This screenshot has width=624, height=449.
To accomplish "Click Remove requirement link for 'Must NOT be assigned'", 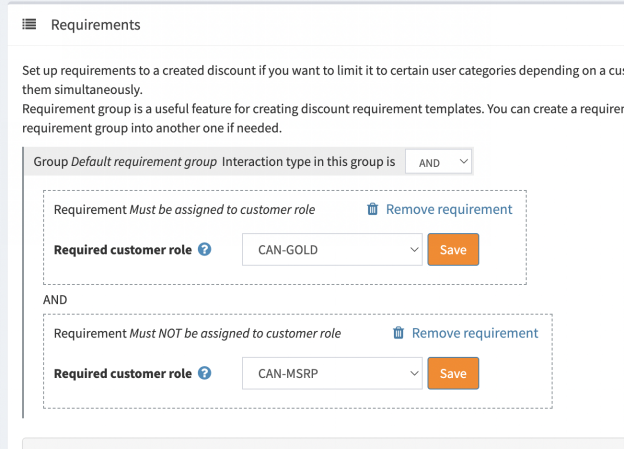I will click(x=475, y=334).
